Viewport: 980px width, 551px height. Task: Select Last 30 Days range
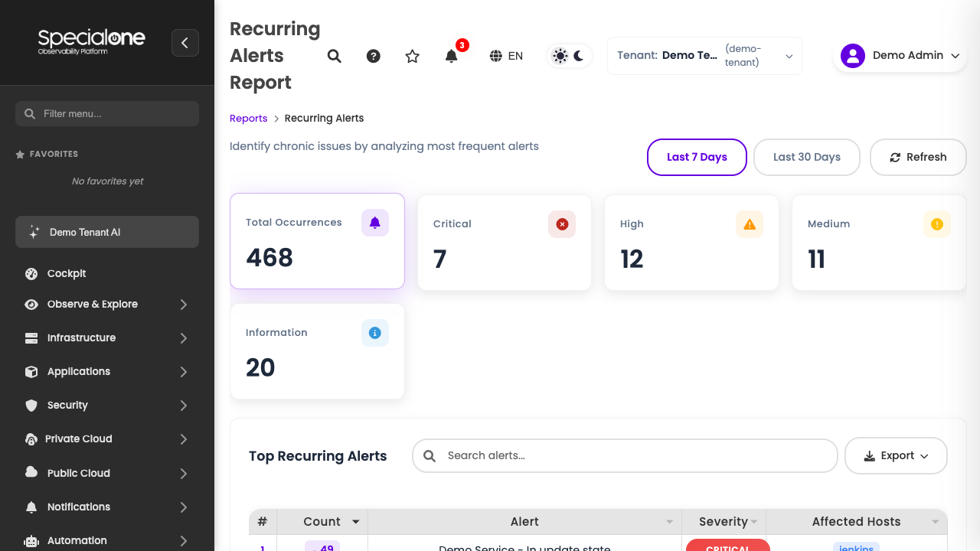pyautogui.click(x=807, y=157)
